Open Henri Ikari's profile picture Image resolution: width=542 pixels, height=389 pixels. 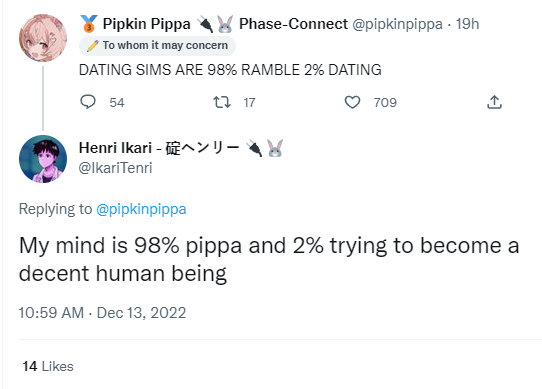pyautogui.click(x=43, y=159)
